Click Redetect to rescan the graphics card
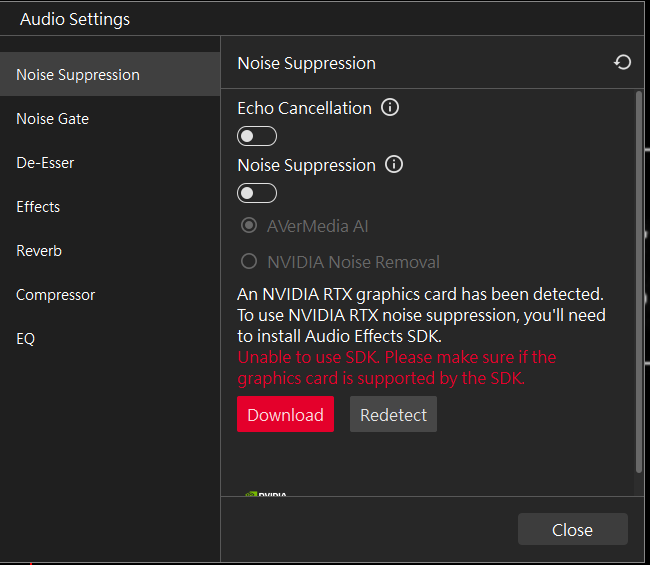 (393, 415)
